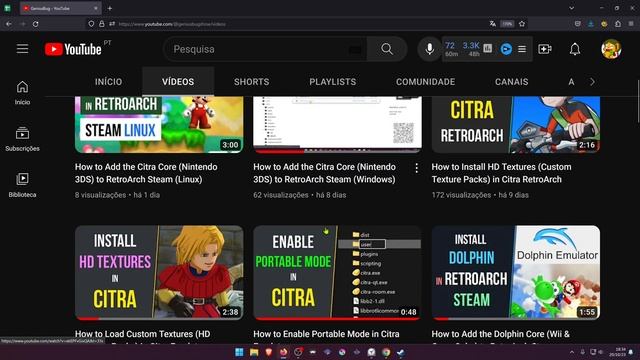Open Chrome from the taskbar
The height and width of the screenshot is (360, 640).
click(386, 352)
